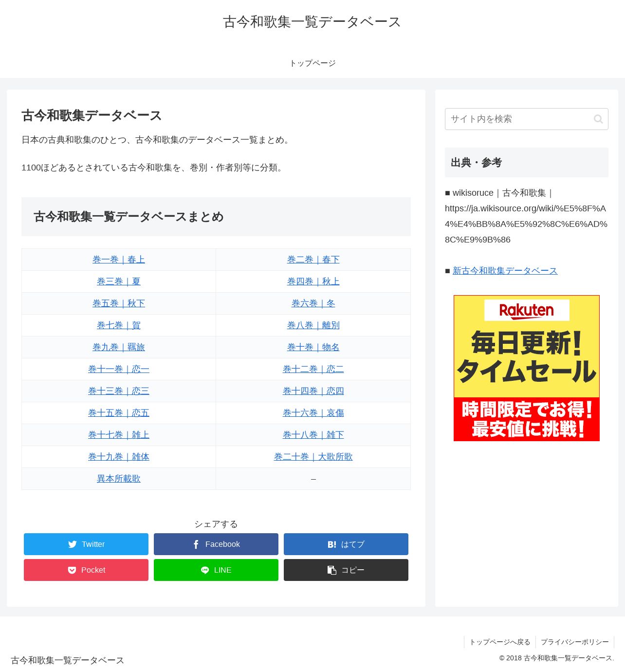The height and width of the screenshot is (672, 625).
Task: Open 巻十二巻｜恋二 link
Action: (313, 369)
